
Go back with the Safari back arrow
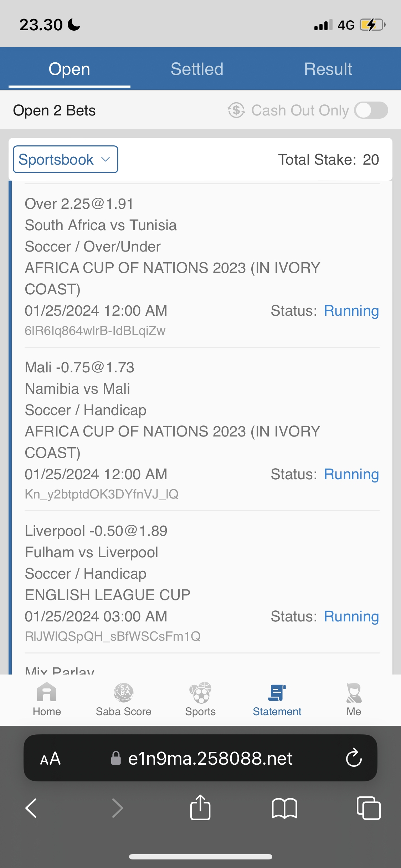31,807
